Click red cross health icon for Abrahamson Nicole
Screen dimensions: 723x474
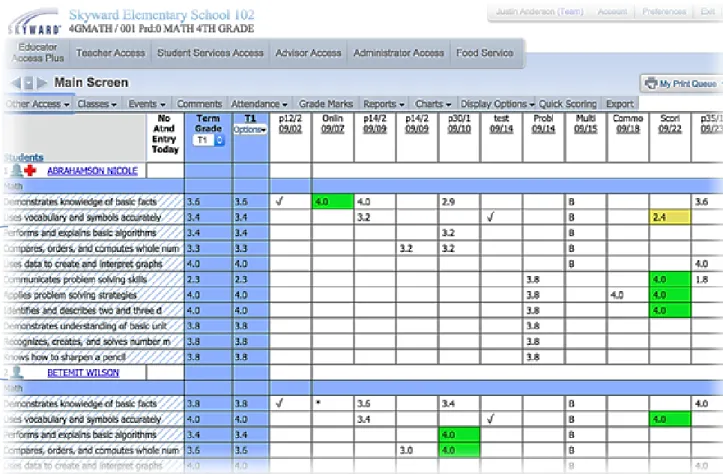click(30, 171)
